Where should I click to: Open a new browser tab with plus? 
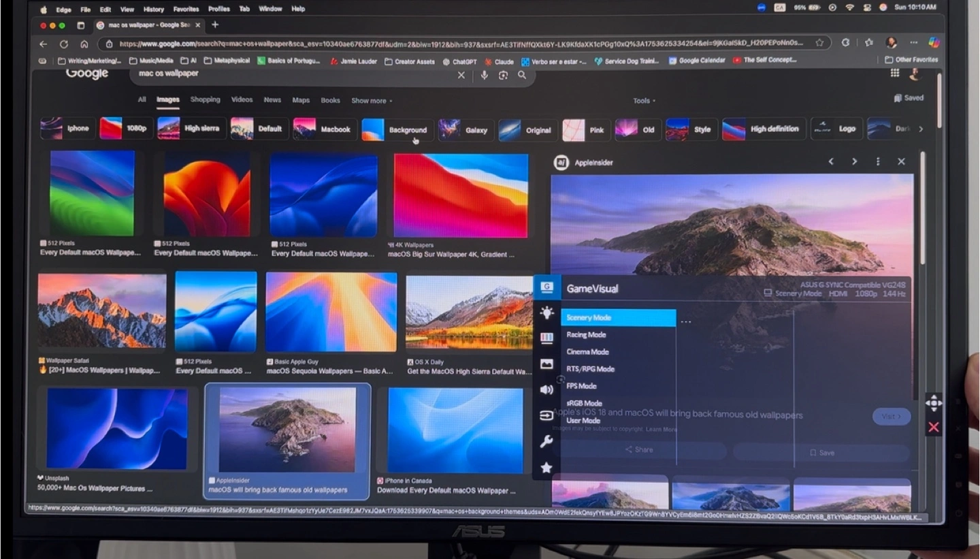(x=215, y=25)
